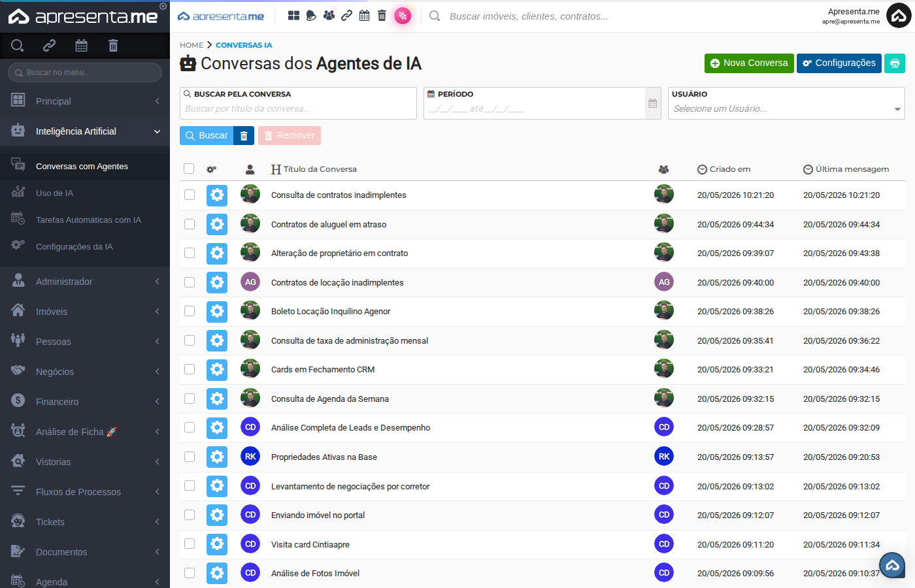Toggle the select-all checkbox in table header
This screenshot has height=588, width=915.
point(189,169)
